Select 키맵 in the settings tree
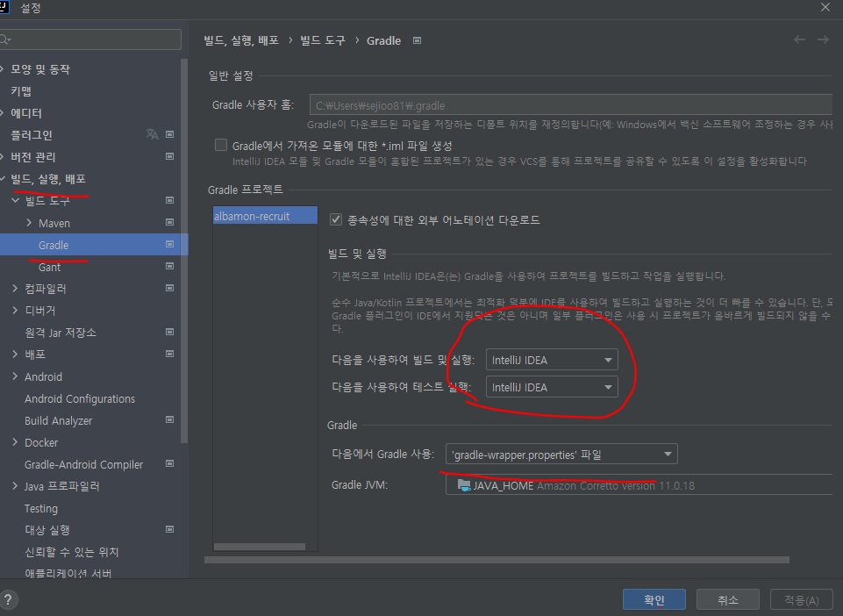 (x=21, y=91)
